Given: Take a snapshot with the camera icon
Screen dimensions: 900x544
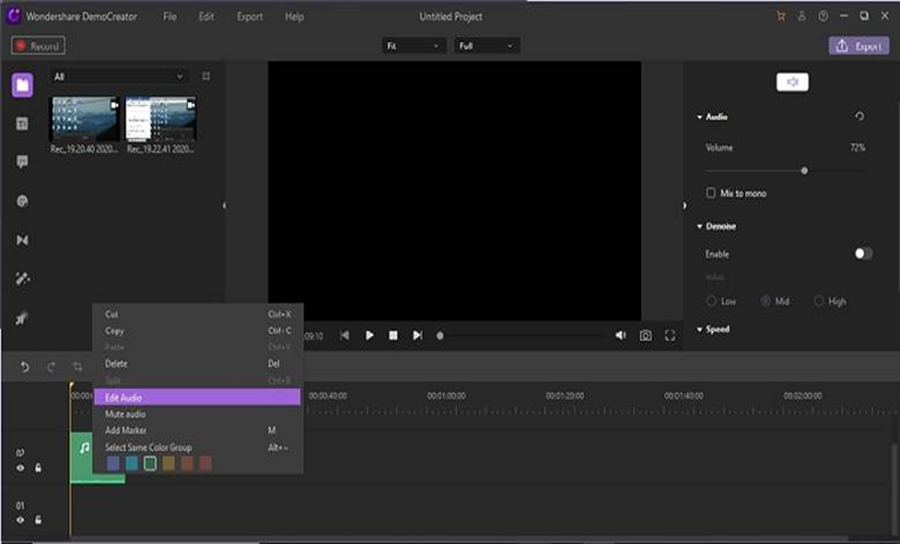Looking at the screenshot, I should [645, 336].
